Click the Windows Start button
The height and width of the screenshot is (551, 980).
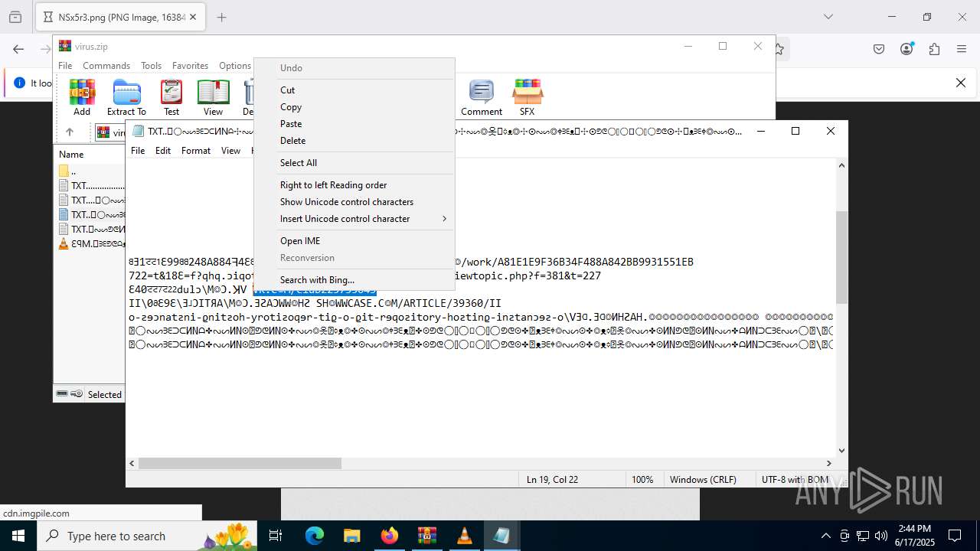point(18,536)
